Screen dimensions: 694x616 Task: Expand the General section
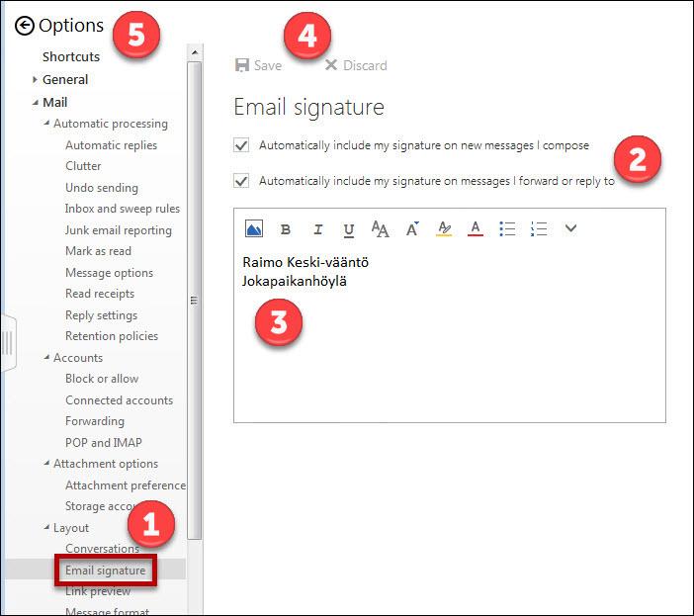click(35, 80)
